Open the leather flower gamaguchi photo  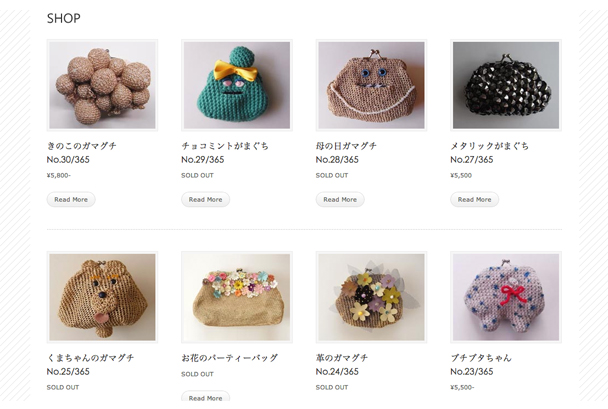[371, 297]
